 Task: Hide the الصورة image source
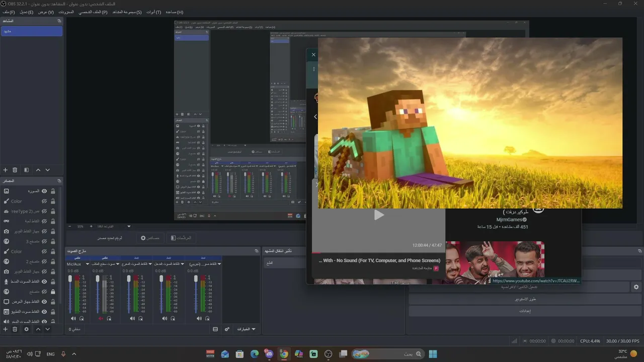tap(44, 191)
